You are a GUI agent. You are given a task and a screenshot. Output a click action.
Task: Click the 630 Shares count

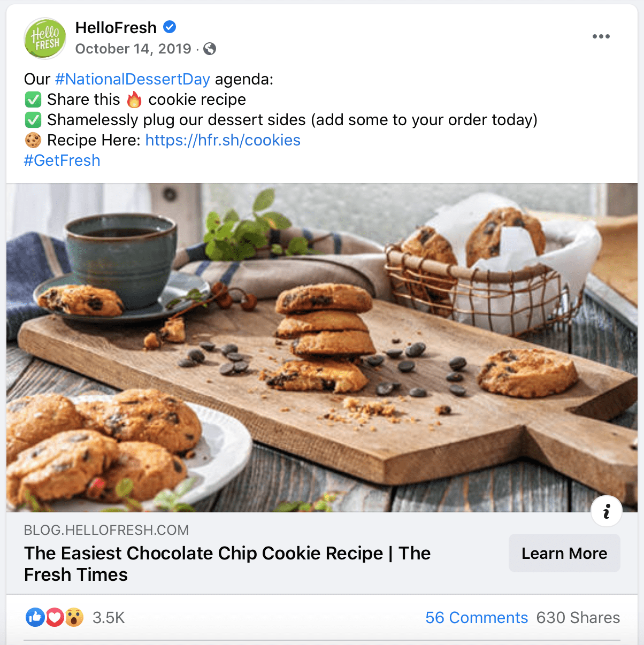click(578, 618)
